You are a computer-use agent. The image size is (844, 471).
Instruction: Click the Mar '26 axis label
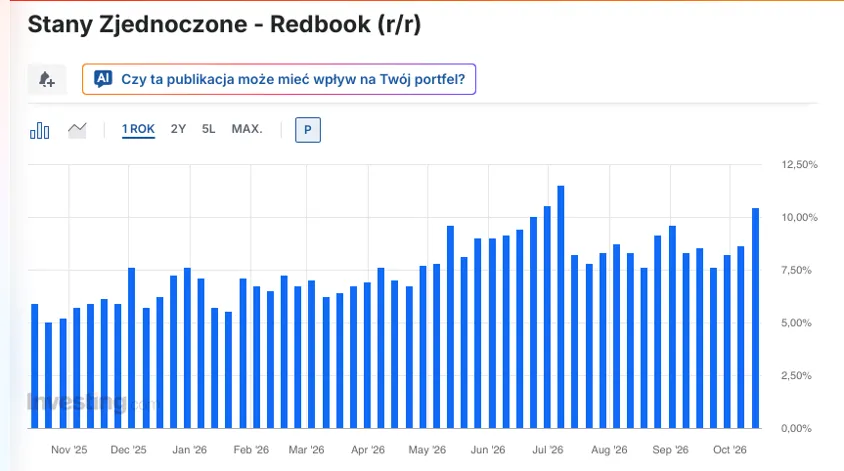(306, 449)
